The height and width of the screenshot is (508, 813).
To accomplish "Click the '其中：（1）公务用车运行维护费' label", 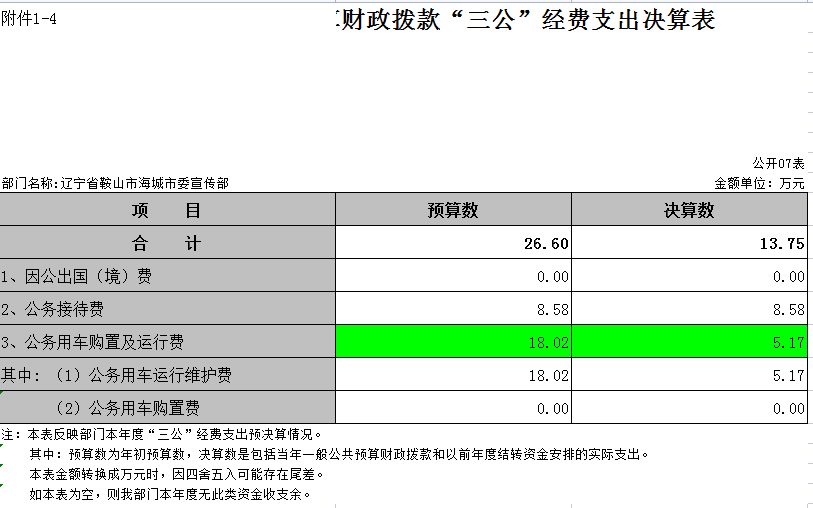I will (x=167, y=375).
